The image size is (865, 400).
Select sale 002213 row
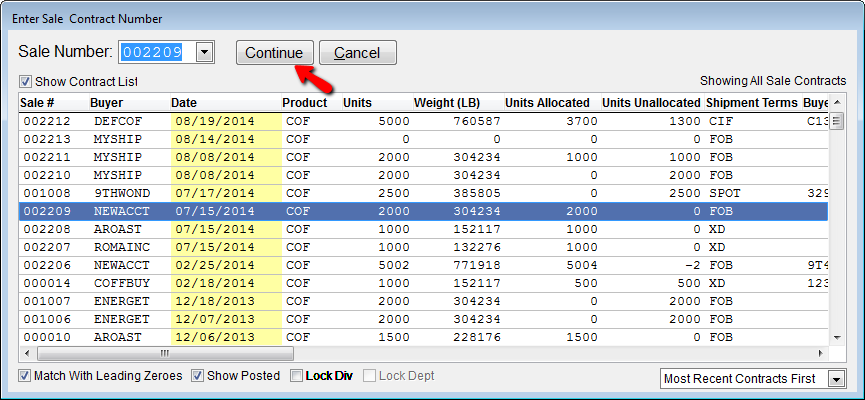pos(424,140)
